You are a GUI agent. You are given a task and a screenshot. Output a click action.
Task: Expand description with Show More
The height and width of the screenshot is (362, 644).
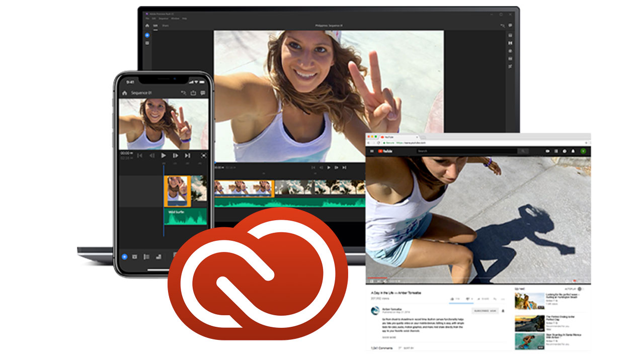coord(389,337)
